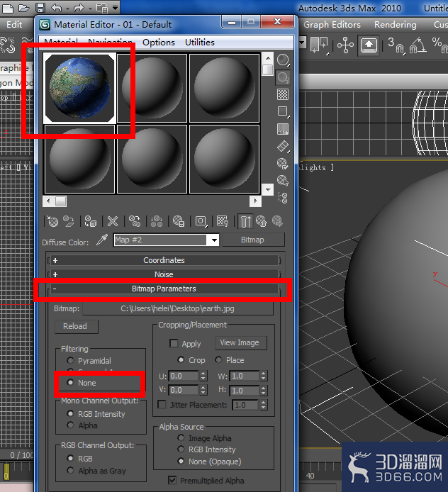Select the Crop radio button
The width and height of the screenshot is (448, 492).
pos(181,359)
